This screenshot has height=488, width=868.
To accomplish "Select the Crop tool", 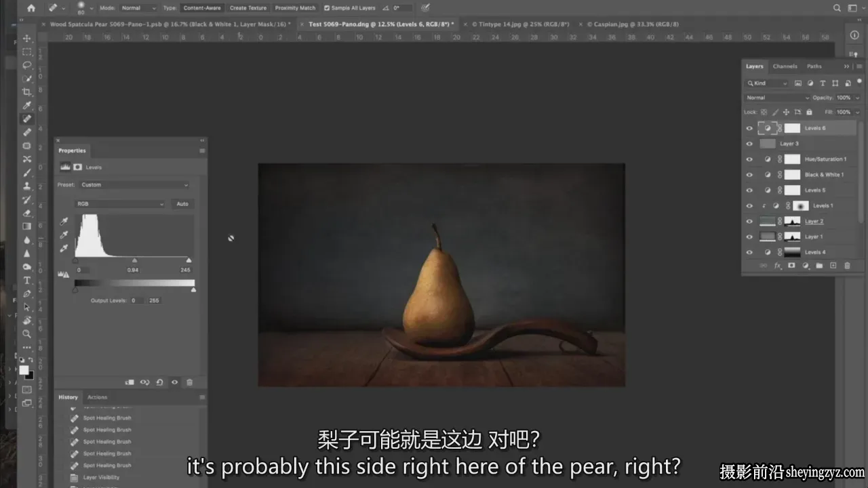I will [x=27, y=92].
